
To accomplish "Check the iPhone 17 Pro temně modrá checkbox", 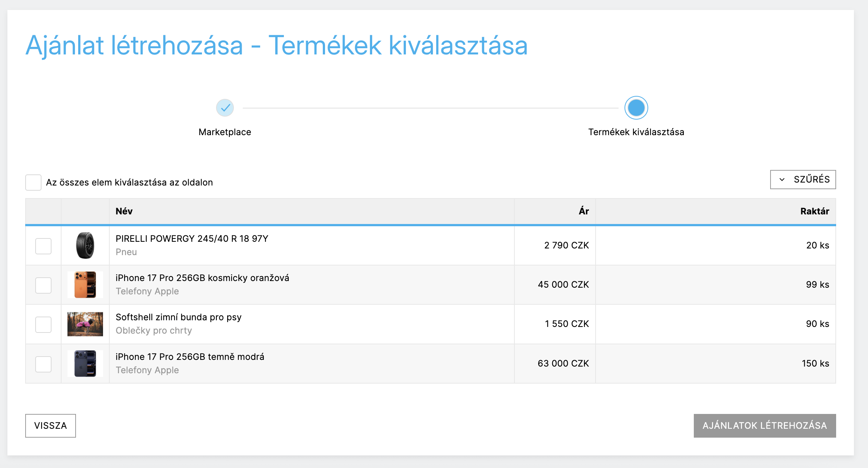I will point(43,364).
